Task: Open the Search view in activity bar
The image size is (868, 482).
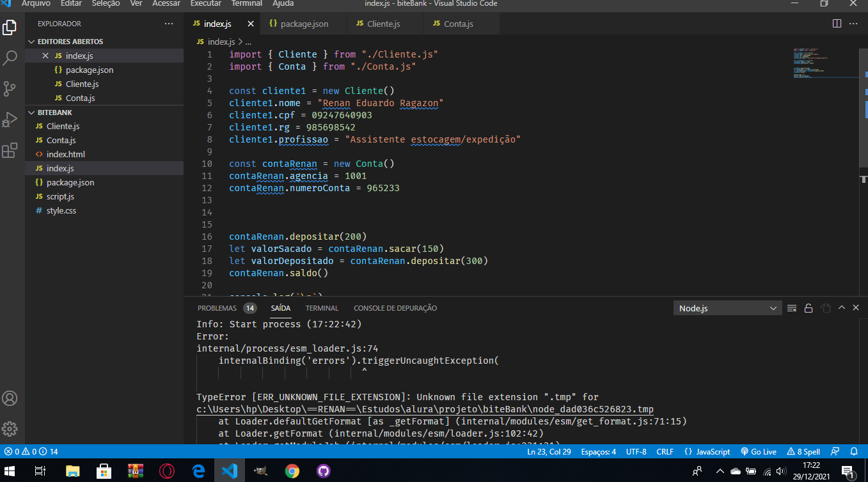Action: [10, 58]
